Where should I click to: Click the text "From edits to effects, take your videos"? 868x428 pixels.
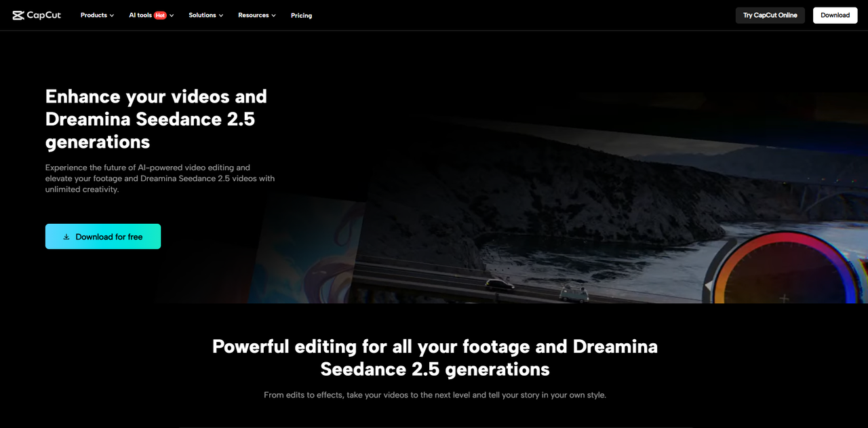tap(435, 395)
